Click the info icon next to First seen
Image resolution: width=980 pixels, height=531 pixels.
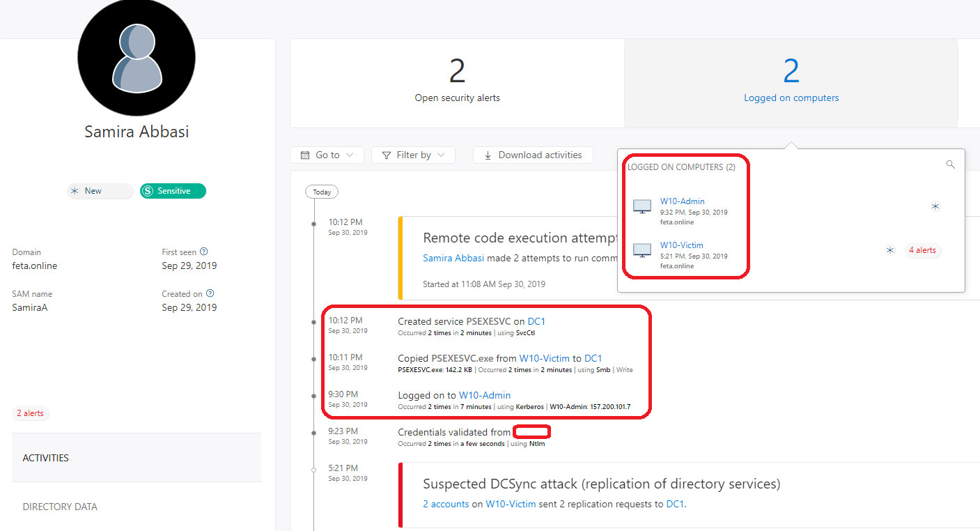tap(204, 252)
